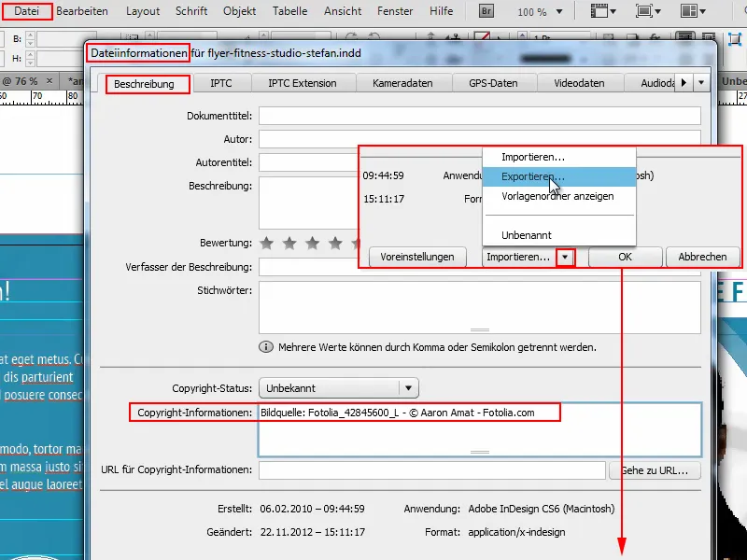Switch to the GPS-Daten tab
Screen dimensions: 747x560
point(493,83)
